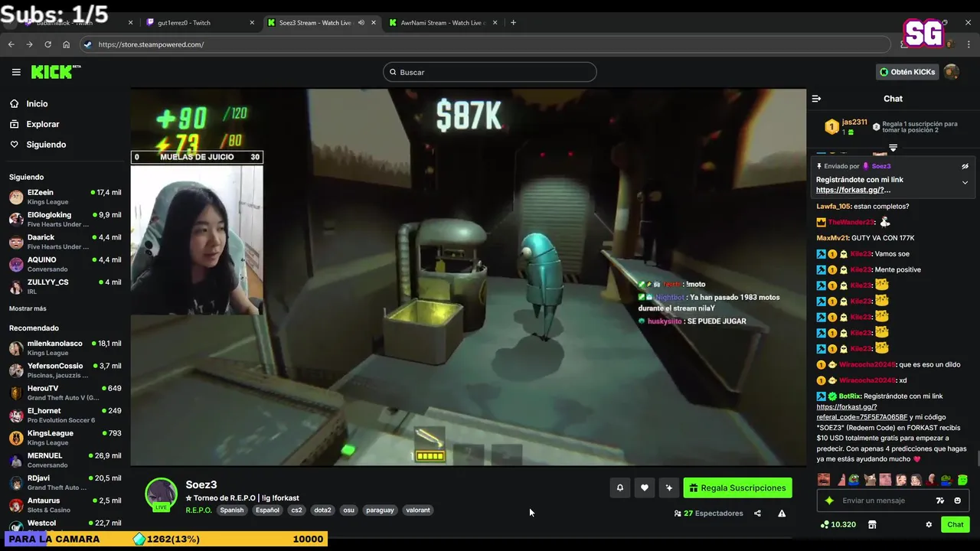Open Explorar in the sidebar
The width and height of the screenshot is (980, 551).
coord(43,124)
